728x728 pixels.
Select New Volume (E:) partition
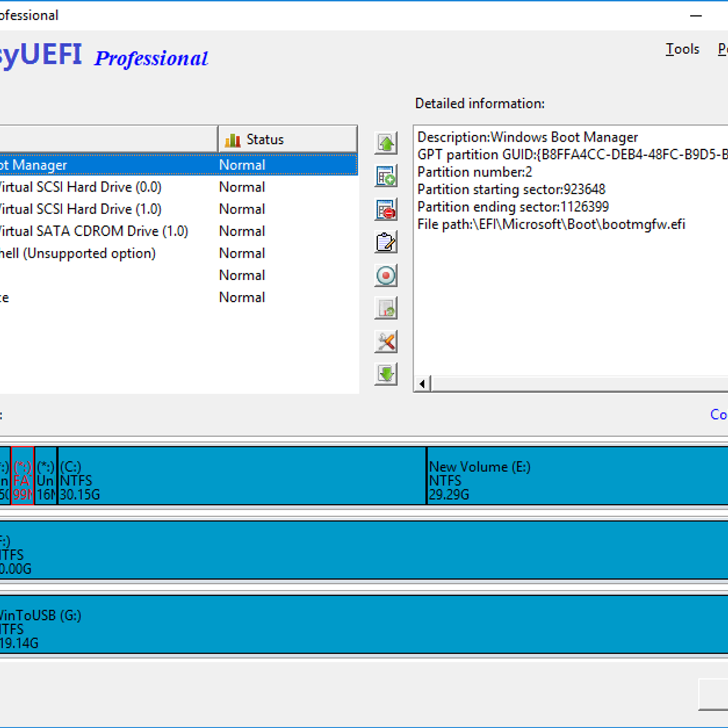tap(577, 475)
